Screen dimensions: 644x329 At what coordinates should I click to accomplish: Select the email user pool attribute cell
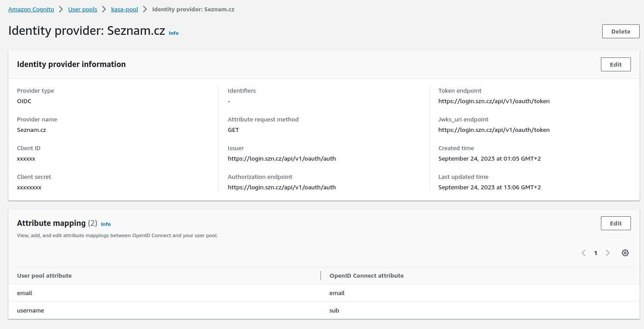coord(25,293)
